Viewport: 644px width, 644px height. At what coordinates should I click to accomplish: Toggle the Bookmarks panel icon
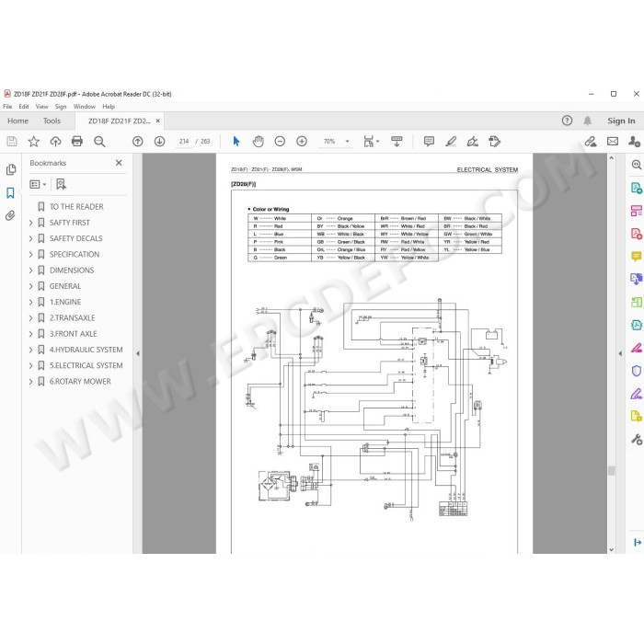point(11,193)
